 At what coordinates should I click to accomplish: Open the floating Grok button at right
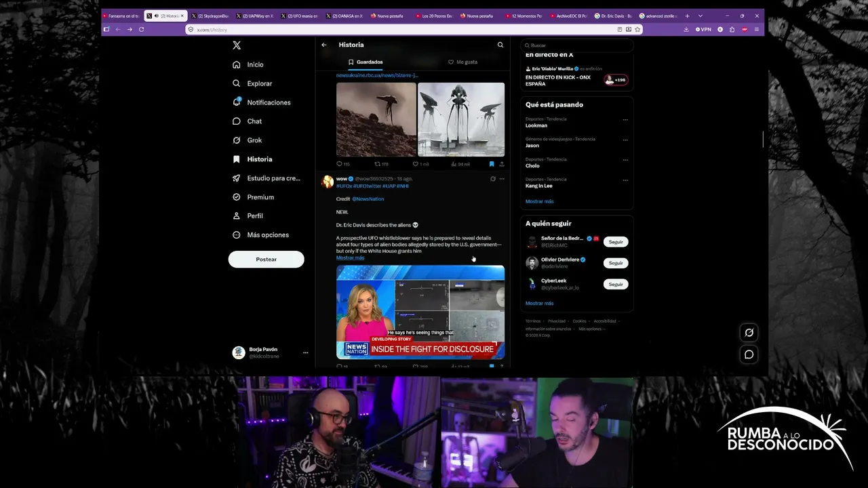[749, 333]
